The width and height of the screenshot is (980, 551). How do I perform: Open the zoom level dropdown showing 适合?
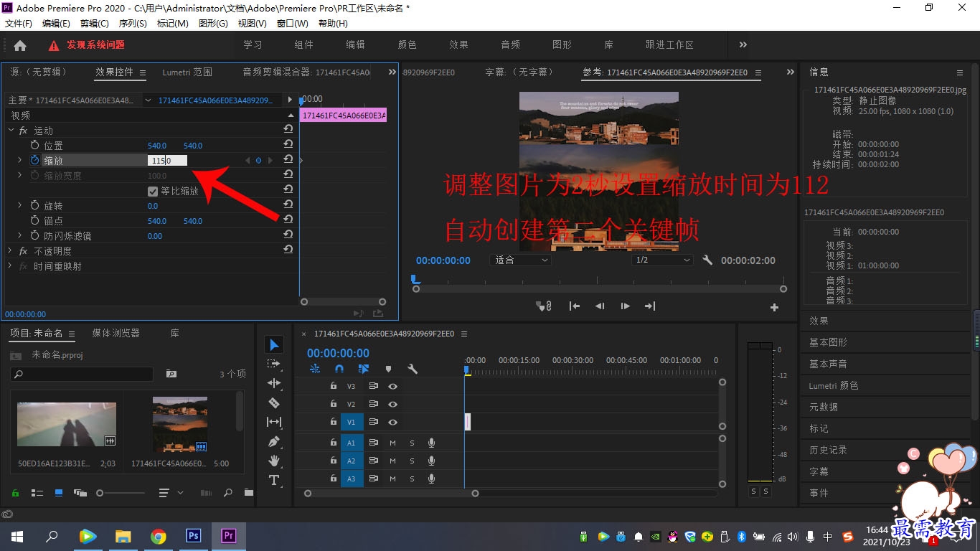click(x=521, y=260)
